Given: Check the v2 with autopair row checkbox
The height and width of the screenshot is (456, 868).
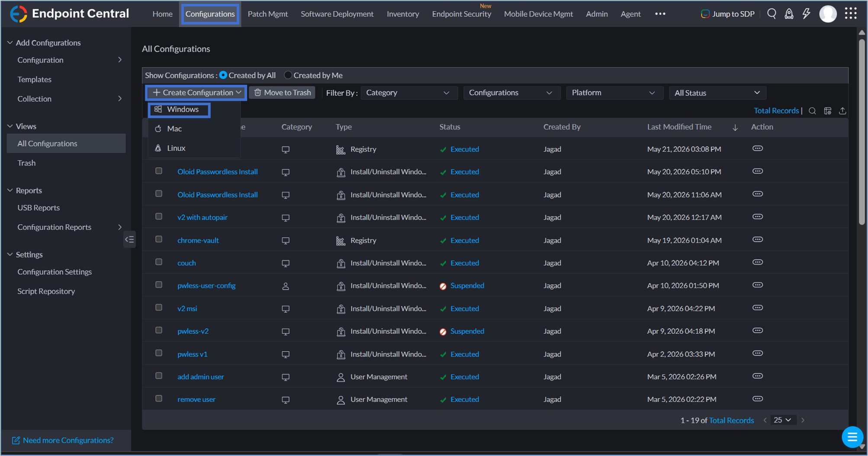Looking at the screenshot, I should [x=159, y=217].
